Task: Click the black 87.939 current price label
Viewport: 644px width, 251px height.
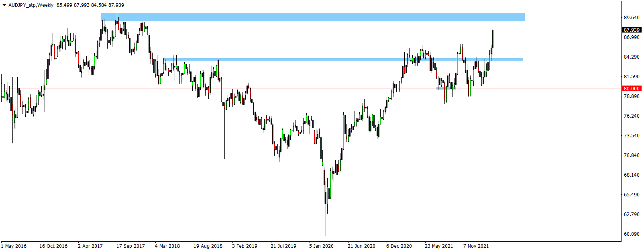Action: click(632, 30)
